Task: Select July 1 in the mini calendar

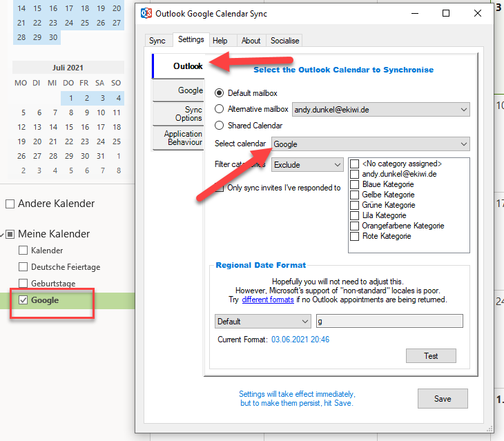Action: 70,98
